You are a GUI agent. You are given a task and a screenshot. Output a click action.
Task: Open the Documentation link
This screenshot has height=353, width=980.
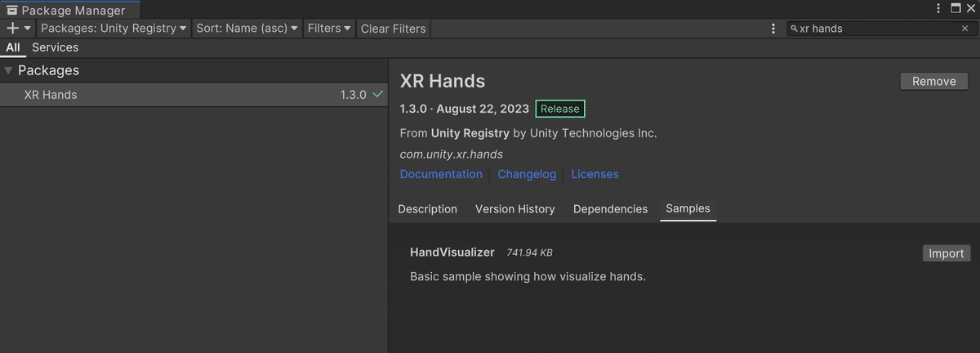point(441,174)
